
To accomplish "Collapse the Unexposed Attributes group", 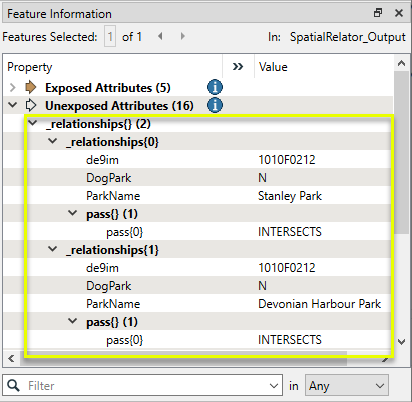I will pos(13,105).
